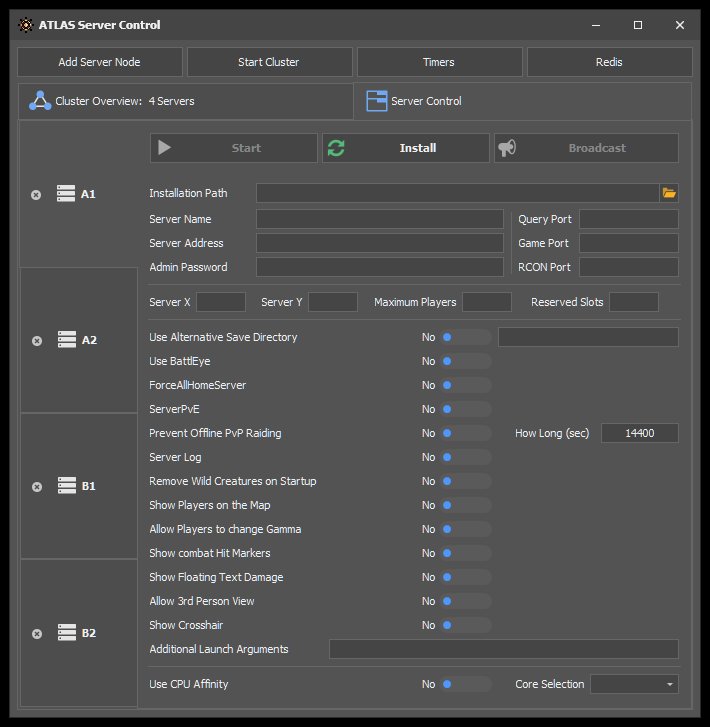Focus the Server Y field
This screenshot has height=727, width=710.
(333, 302)
